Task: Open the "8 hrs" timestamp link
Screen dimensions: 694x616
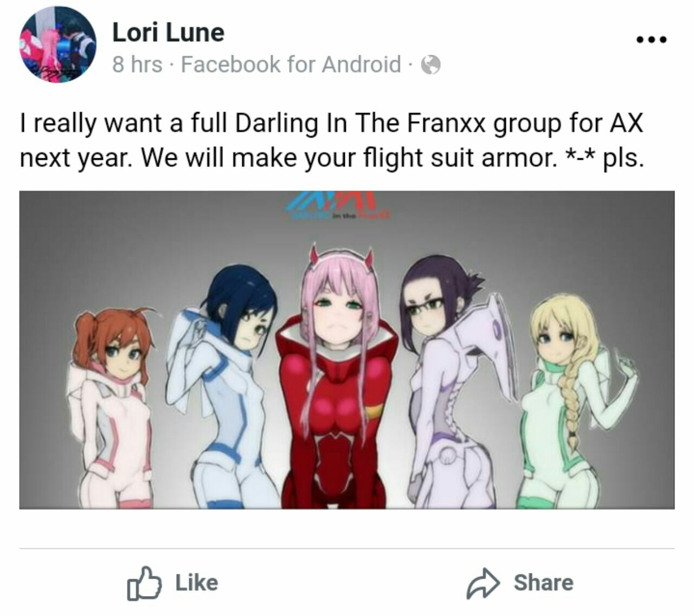Action: click(137, 64)
